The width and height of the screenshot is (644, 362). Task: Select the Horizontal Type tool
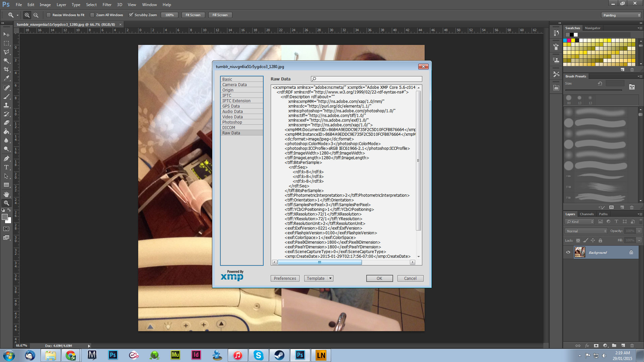pyautogui.click(x=6, y=167)
